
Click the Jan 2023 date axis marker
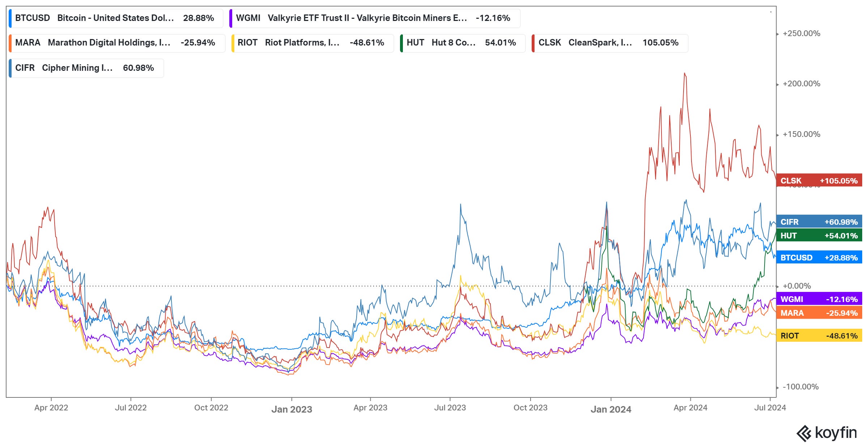click(x=292, y=409)
